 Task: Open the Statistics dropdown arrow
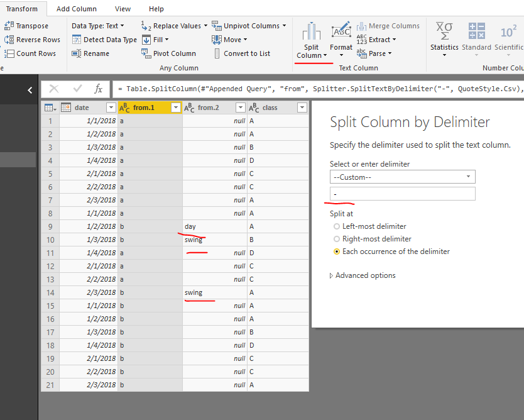[444, 55]
